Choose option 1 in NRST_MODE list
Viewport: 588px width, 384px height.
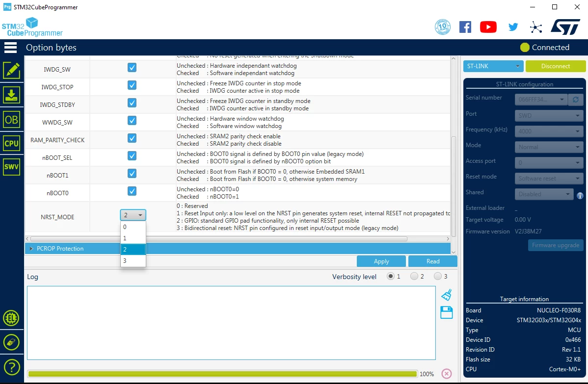point(133,238)
